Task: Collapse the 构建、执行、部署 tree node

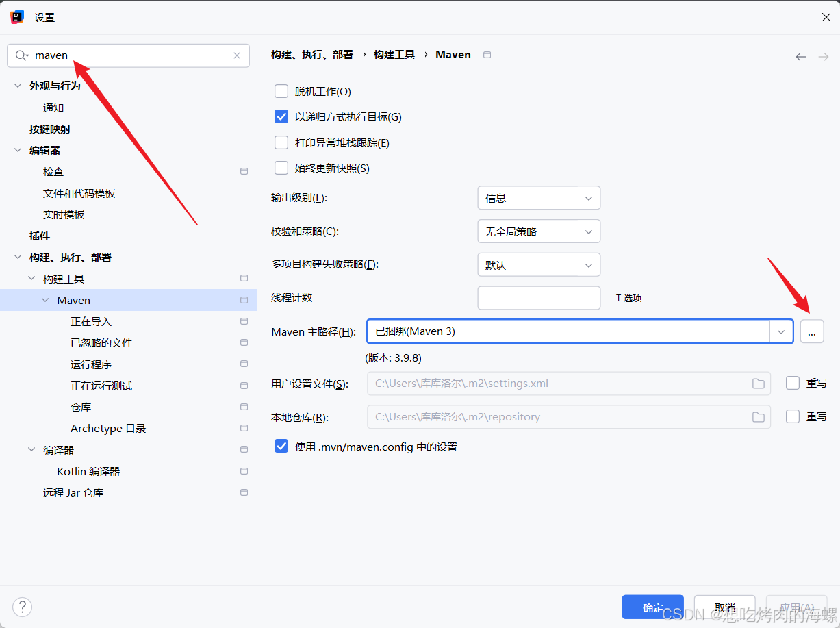Action: pos(18,258)
